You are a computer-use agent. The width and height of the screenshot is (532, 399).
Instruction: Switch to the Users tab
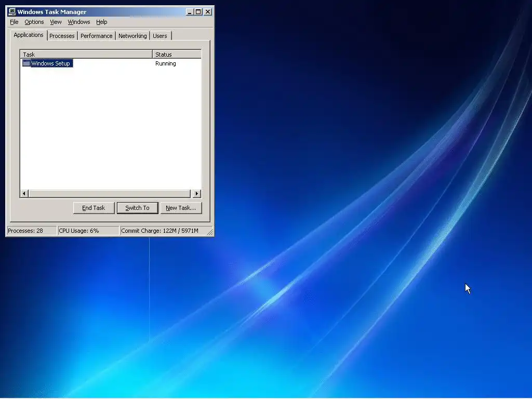160,36
